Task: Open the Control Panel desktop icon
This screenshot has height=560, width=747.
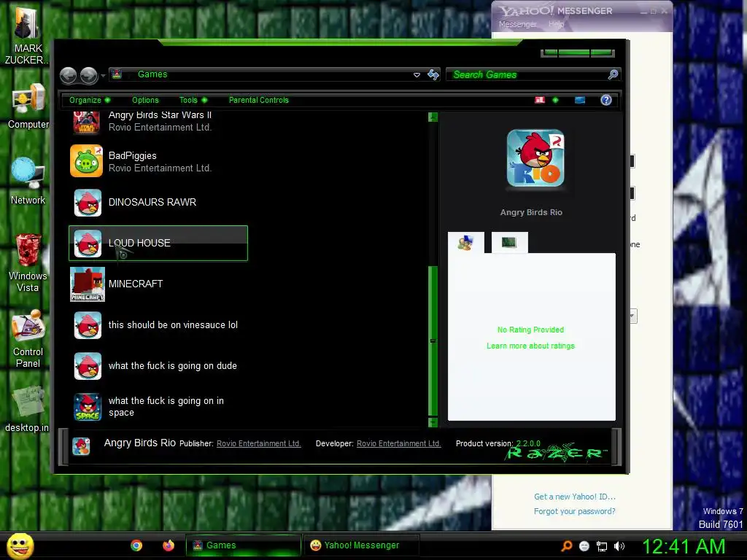Action: click(28, 338)
